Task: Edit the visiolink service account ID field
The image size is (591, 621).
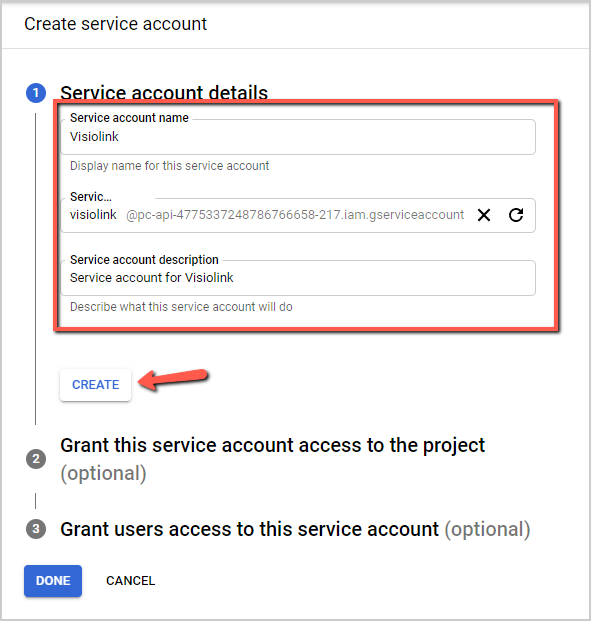Action: [x=298, y=215]
